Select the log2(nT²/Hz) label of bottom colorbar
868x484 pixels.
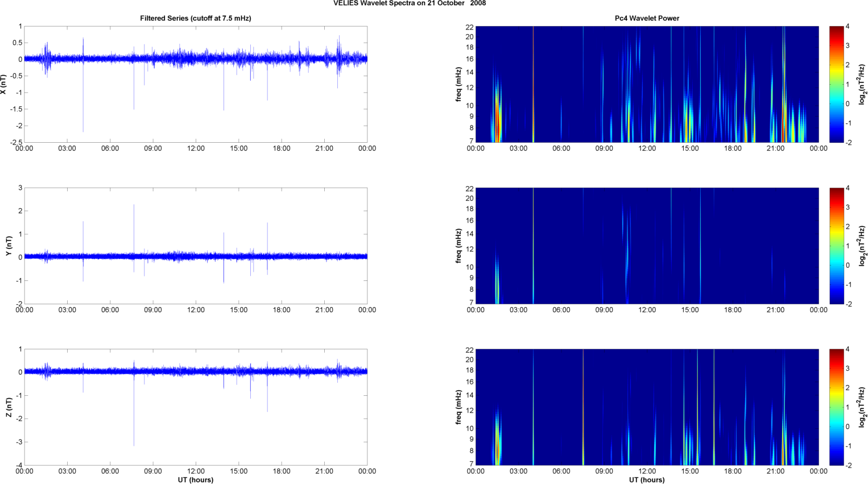[862, 407]
